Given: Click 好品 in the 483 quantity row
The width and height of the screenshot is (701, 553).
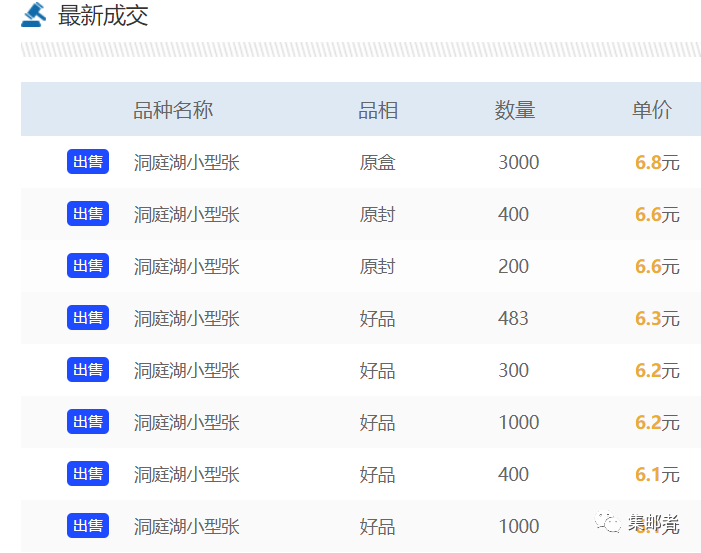Looking at the screenshot, I should [x=377, y=319].
